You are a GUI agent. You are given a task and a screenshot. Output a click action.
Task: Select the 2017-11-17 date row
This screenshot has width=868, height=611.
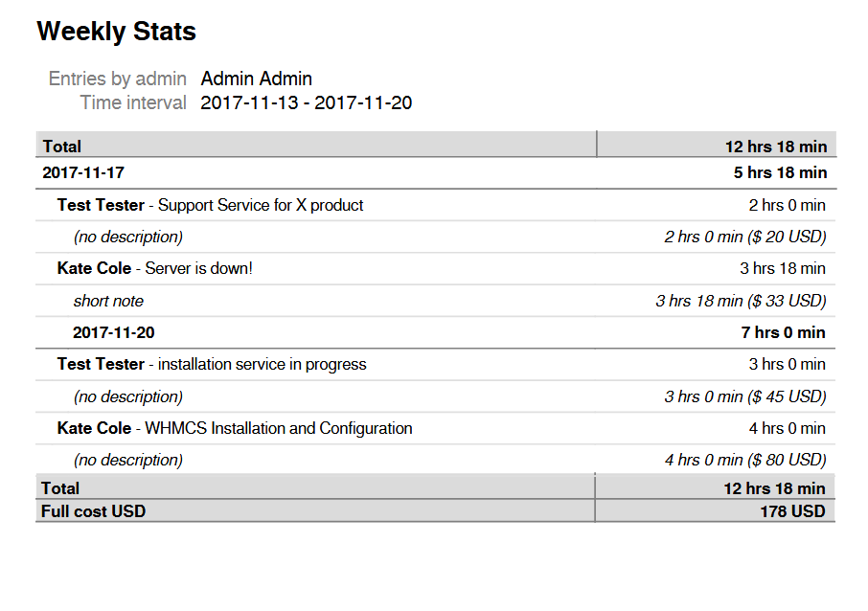point(83,172)
